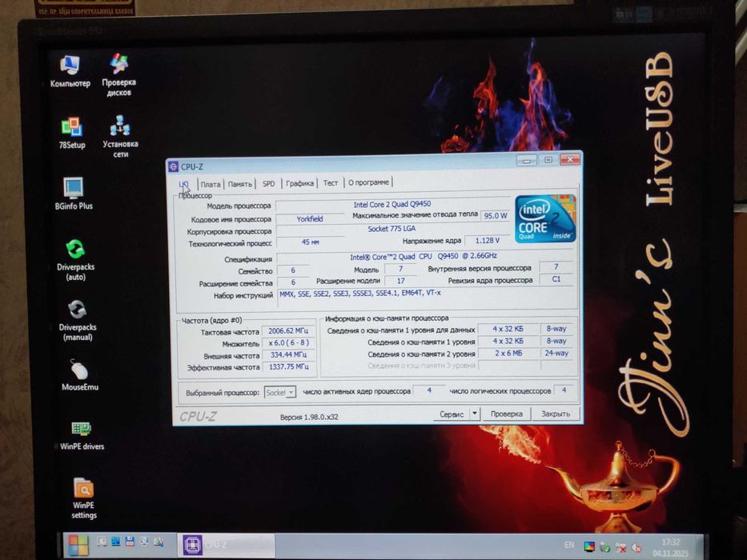Click the 334.44 МГц bus speed value
Screen dimensions: 747x560
click(x=287, y=354)
